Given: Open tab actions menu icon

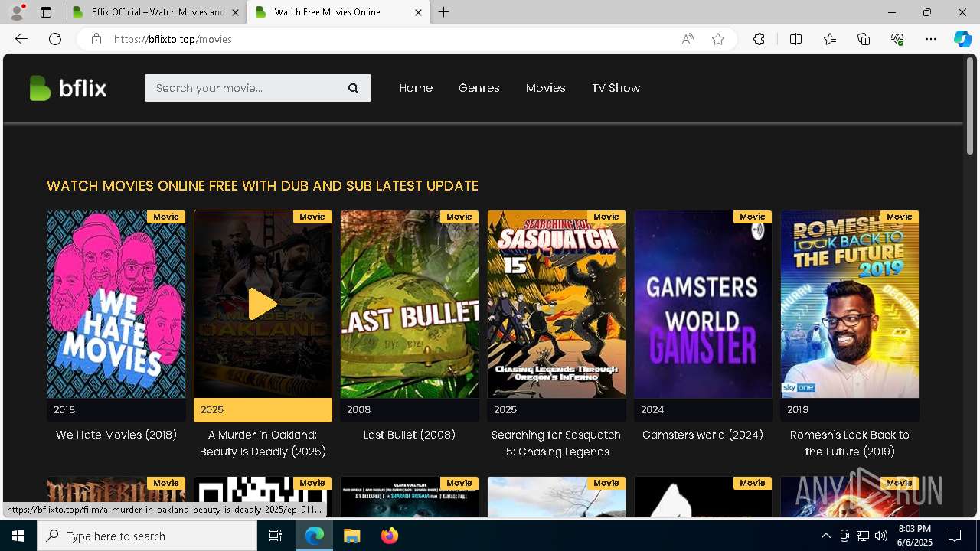Looking at the screenshot, I should coord(46,12).
